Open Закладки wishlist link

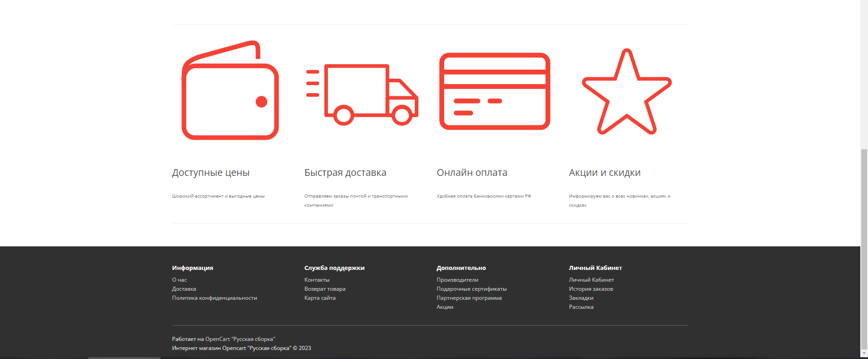[x=581, y=298]
